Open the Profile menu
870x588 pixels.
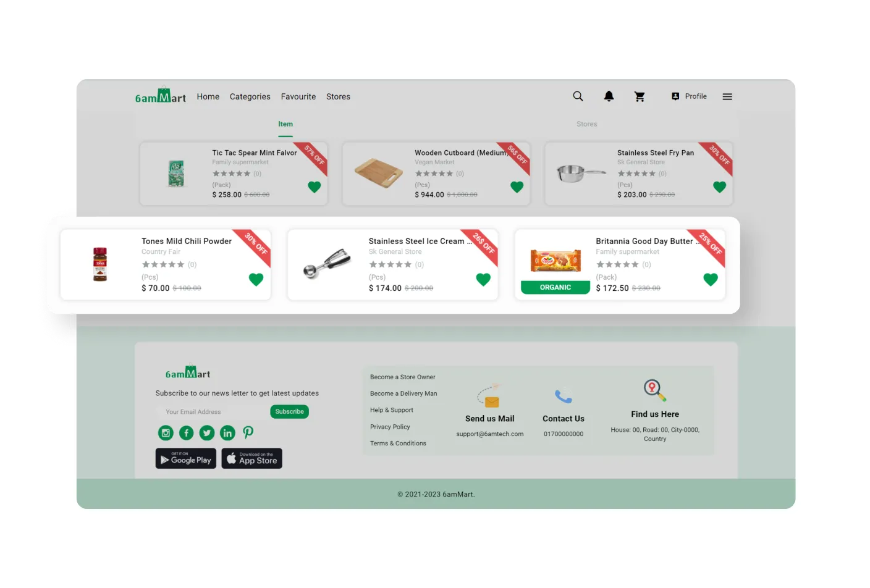tap(689, 96)
